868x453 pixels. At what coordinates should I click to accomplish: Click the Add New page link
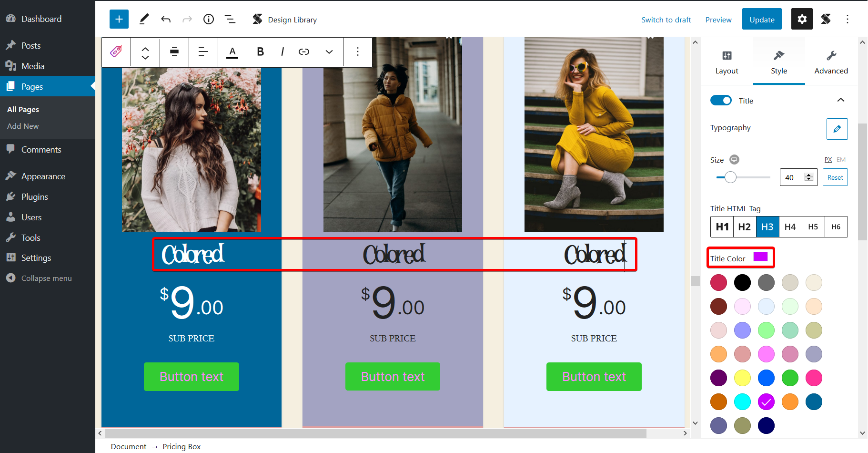click(x=23, y=126)
